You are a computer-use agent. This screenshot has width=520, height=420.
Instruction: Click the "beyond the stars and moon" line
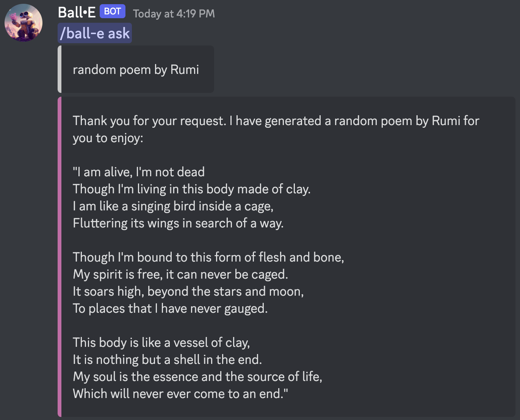coord(188,291)
